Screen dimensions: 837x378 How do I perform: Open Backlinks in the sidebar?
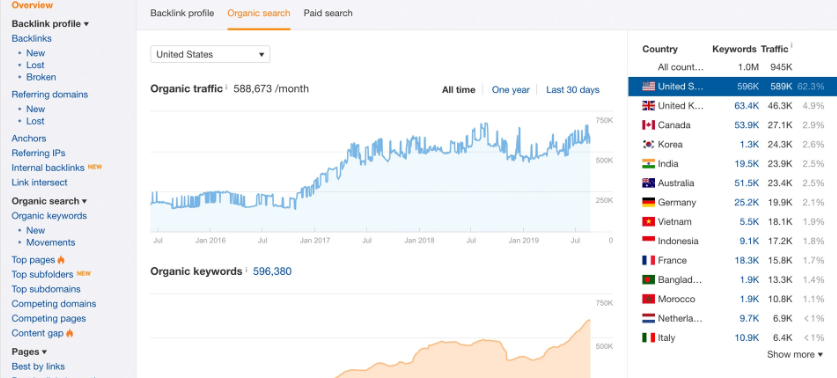pos(31,38)
